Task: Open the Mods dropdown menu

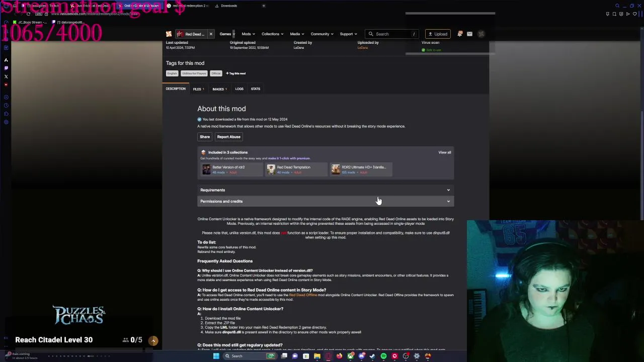Action: 248,34
